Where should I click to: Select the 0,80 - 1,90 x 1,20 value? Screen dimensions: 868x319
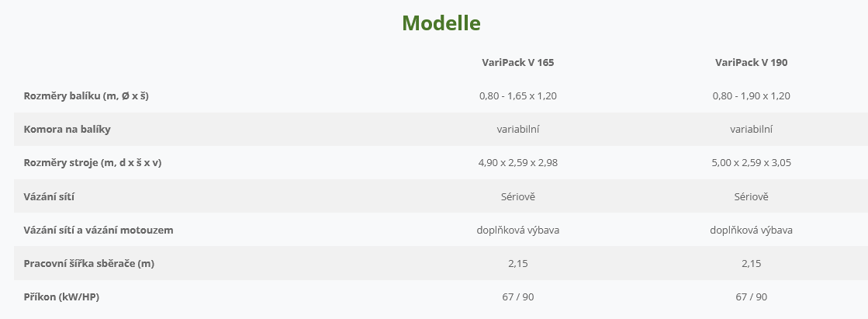click(751, 95)
